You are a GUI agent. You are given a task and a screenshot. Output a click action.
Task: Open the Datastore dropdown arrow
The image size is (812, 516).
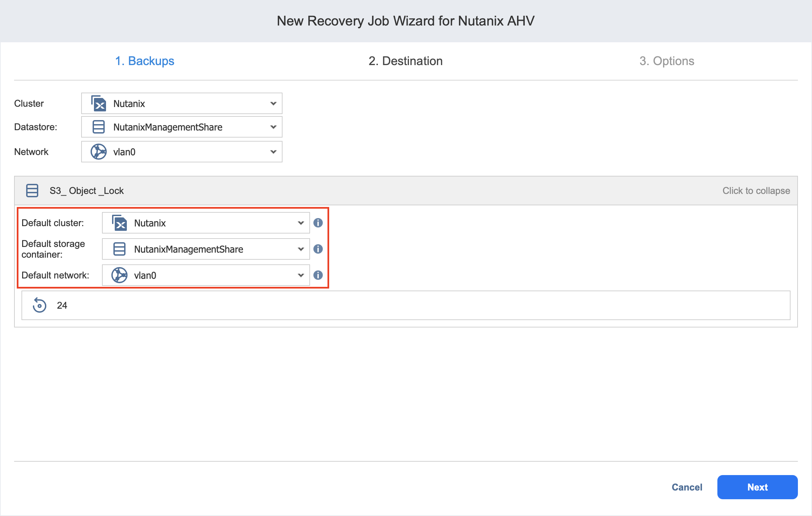(x=273, y=127)
